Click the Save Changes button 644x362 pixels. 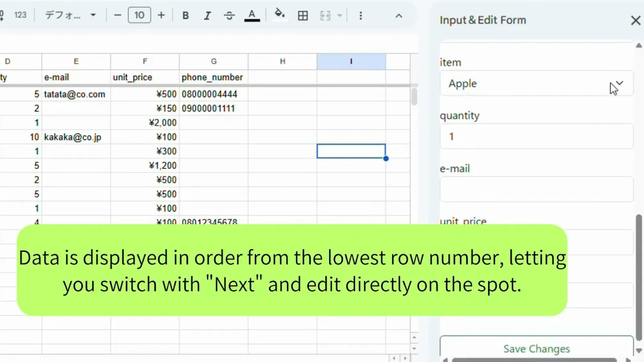tap(537, 348)
